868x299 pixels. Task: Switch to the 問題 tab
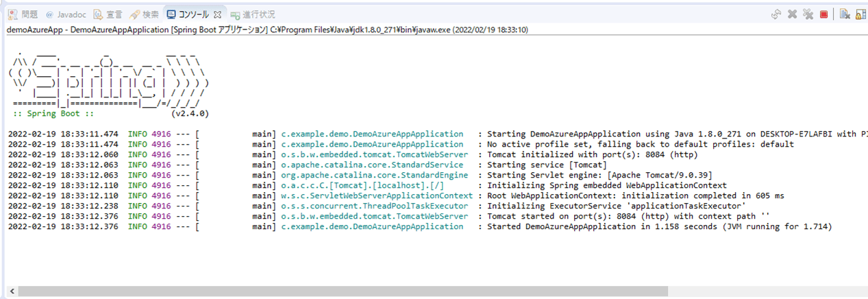pyautogui.click(x=23, y=14)
